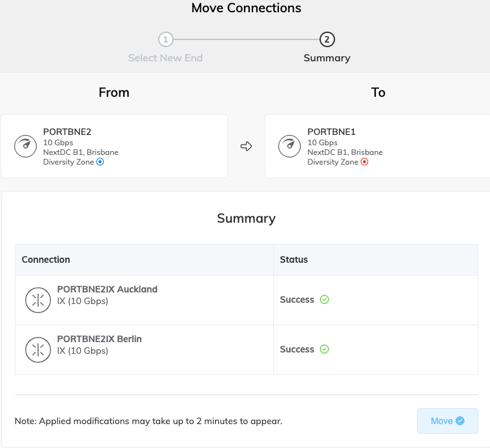Click Auckland's green success checkmark

pos(325,300)
